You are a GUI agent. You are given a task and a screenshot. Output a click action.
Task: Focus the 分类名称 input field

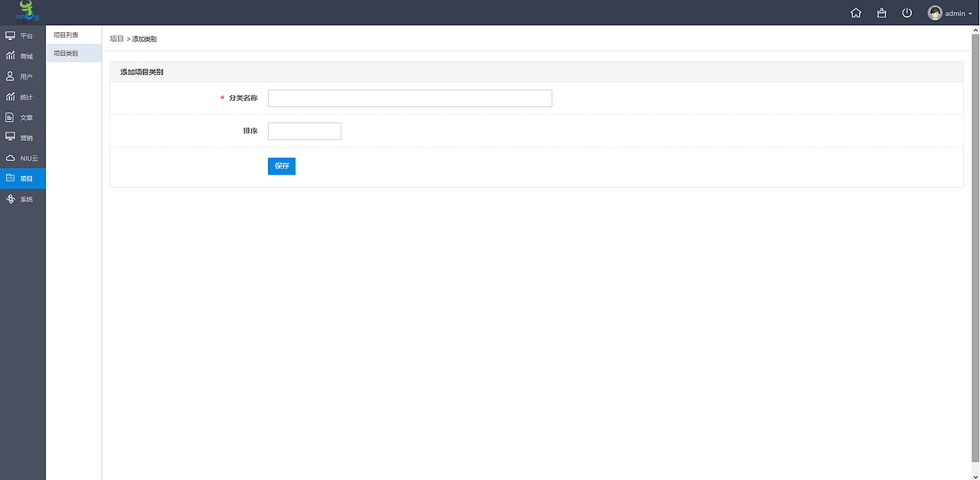pos(410,98)
